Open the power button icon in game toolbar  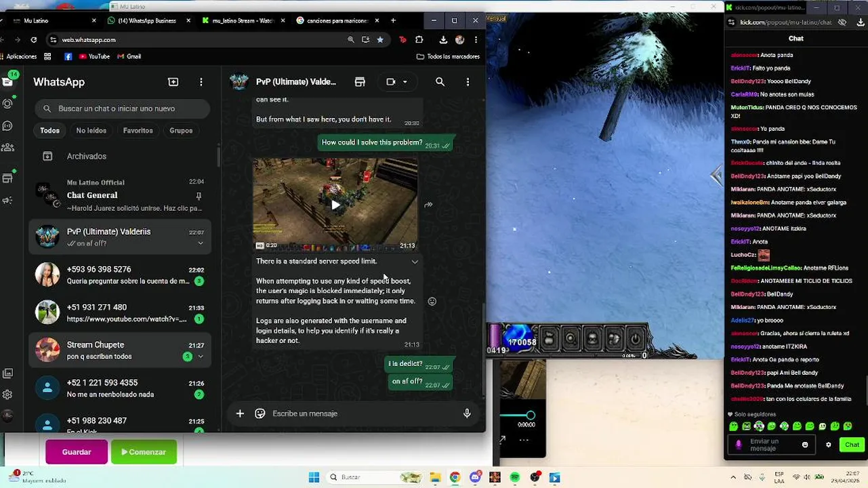click(x=636, y=338)
